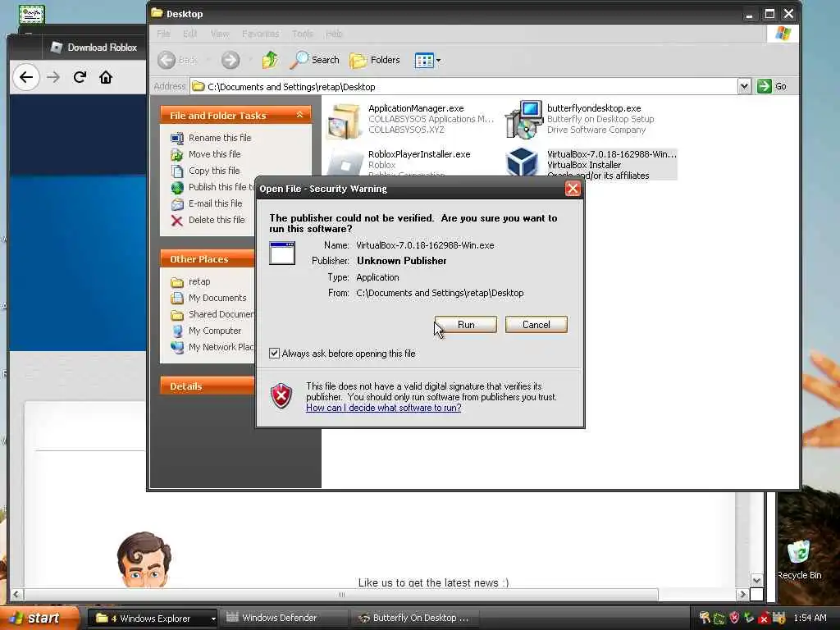This screenshot has height=630, width=840.
Task: Click the E-mail envelope icon
Action: pyautogui.click(x=177, y=204)
